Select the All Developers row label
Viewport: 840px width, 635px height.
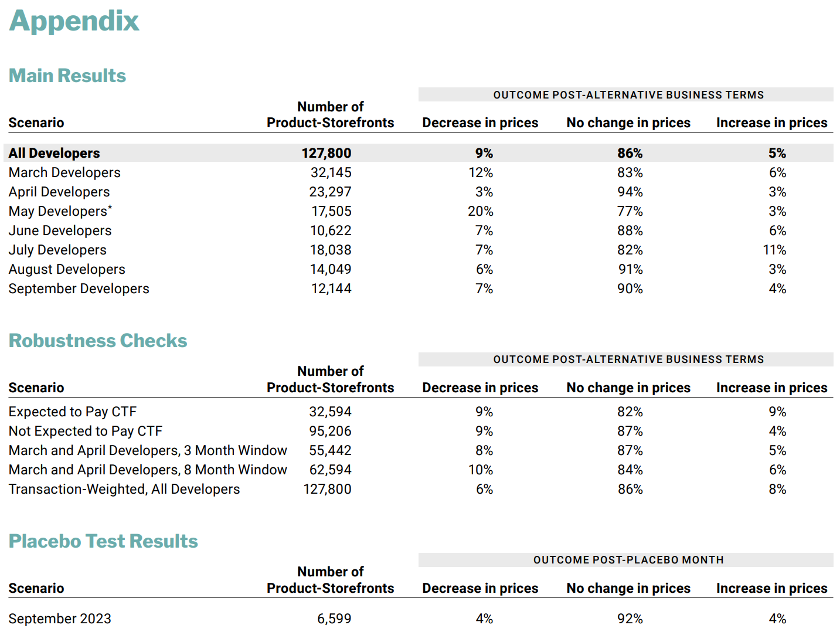tap(54, 153)
